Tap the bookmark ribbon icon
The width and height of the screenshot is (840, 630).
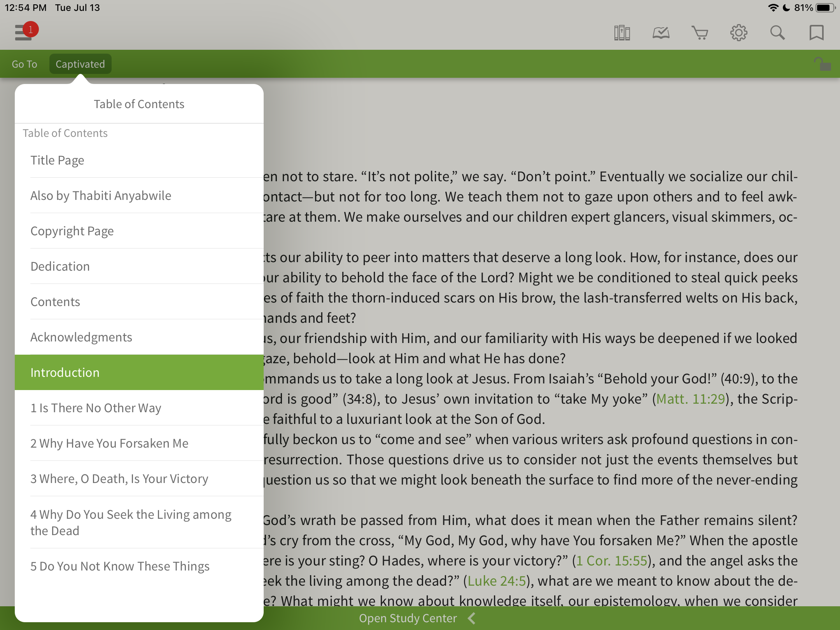click(x=816, y=33)
